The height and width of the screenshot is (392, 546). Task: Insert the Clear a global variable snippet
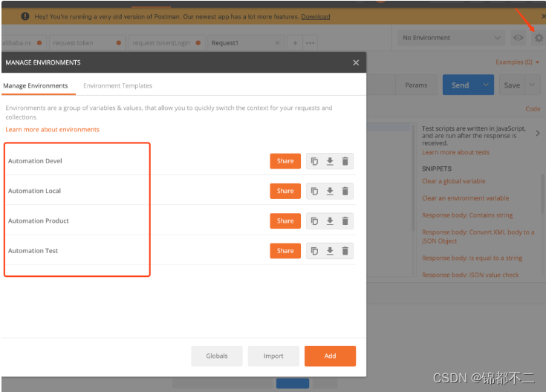(453, 181)
